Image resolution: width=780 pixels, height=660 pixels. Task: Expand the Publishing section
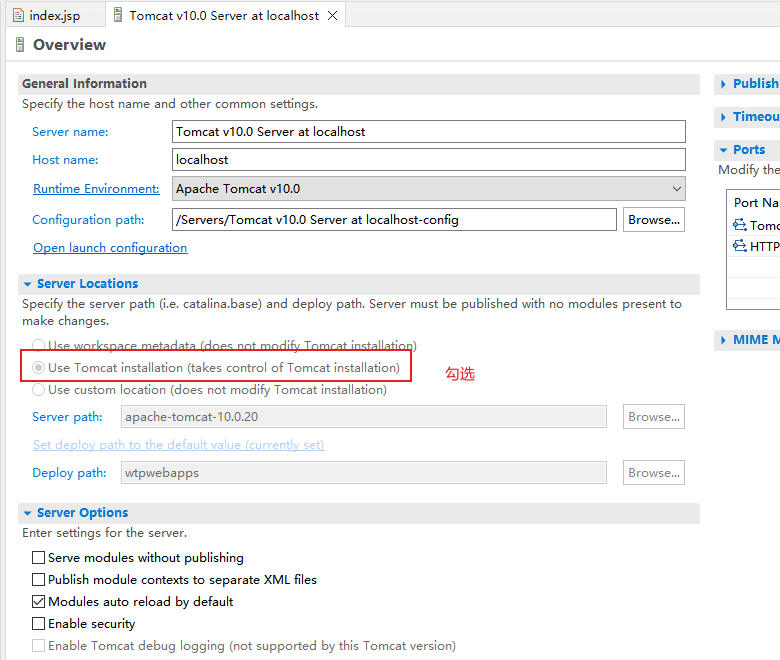[723, 84]
